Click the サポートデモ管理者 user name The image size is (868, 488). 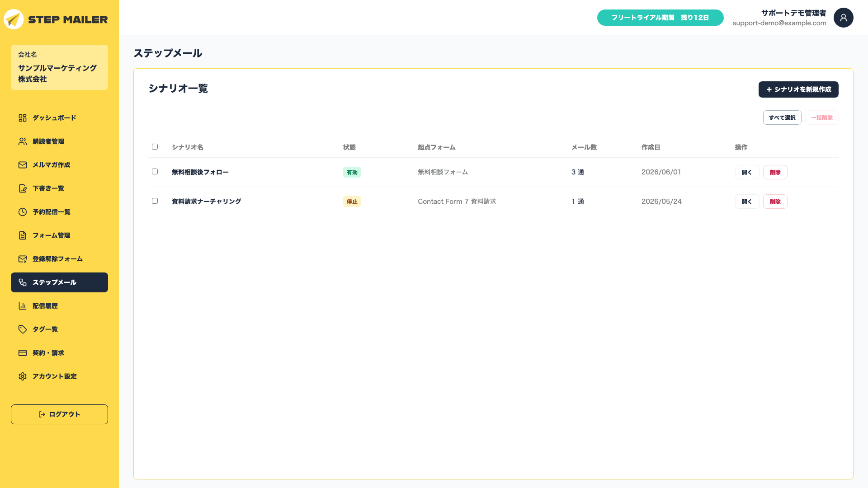pyautogui.click(x=794, y=13)
